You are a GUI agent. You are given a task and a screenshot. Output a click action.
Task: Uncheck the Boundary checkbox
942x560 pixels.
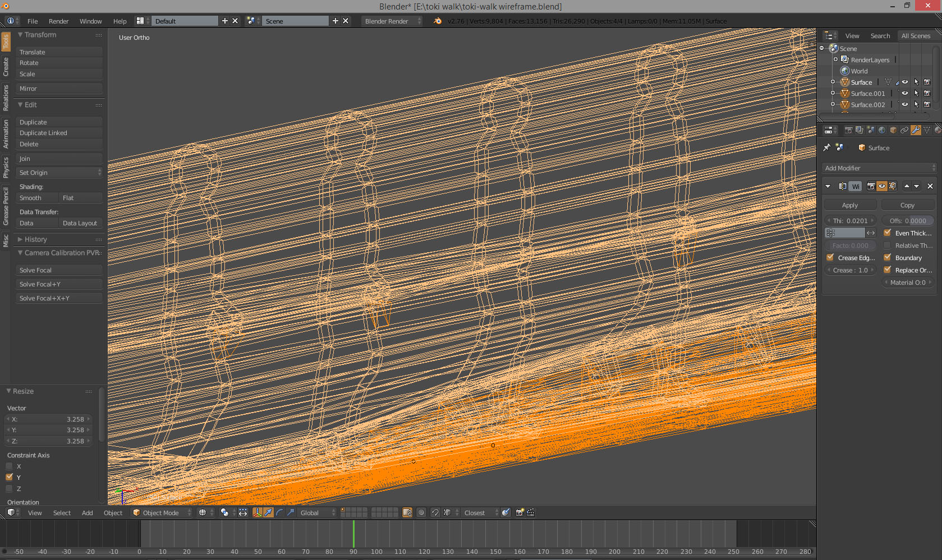pos(887,257)
